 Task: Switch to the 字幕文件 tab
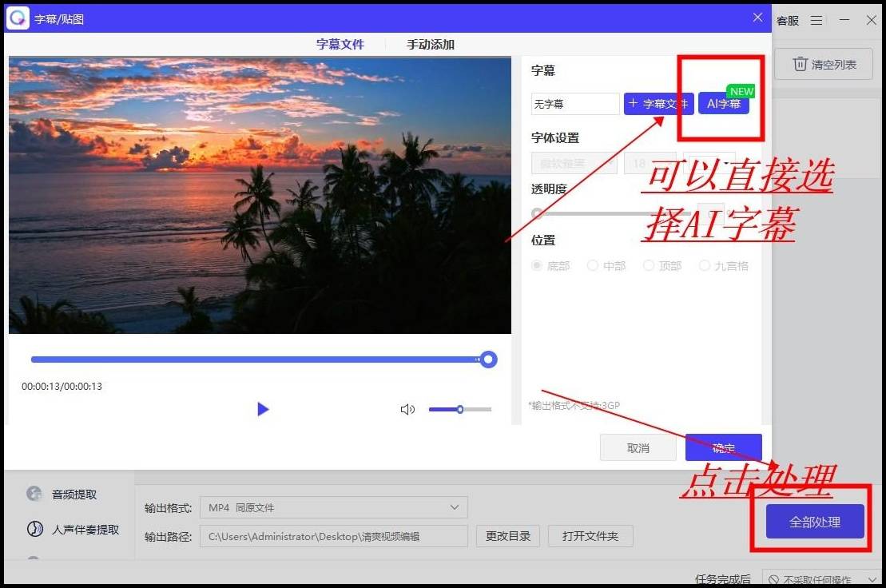pos(340,45)
